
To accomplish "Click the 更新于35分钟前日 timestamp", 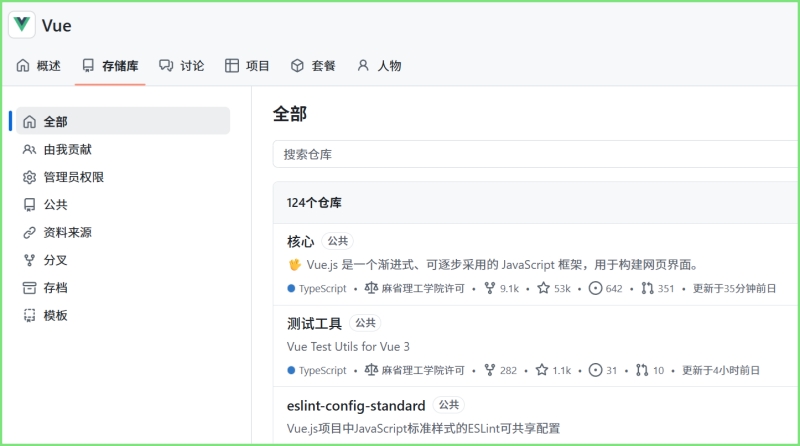I will click(x=734, y=289).
